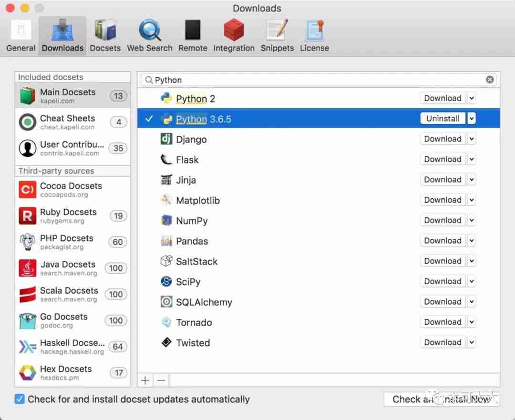The width and height of the screenshot is (515, 420).
Task: Select the Remote tab
Action: tap(193, 36)
